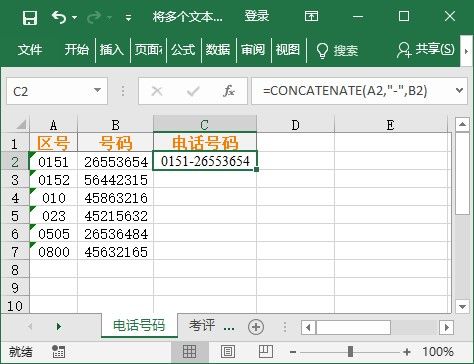This screenshot has height=364, width=474.
Task: Open the 公式 ribbon tab
Action: (183, 50)
